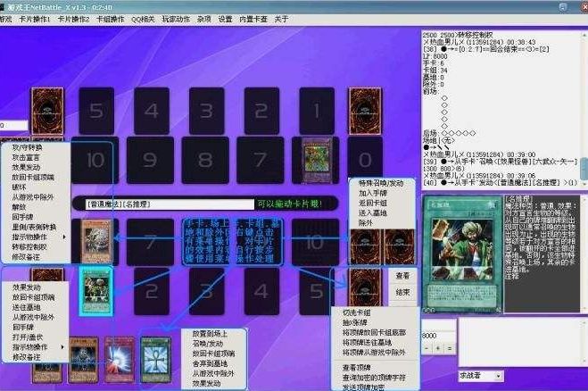Select the opponent's face-up monster card
This screenshot has width=588, height=391.
pyautogui.click(x=317, y=159)
